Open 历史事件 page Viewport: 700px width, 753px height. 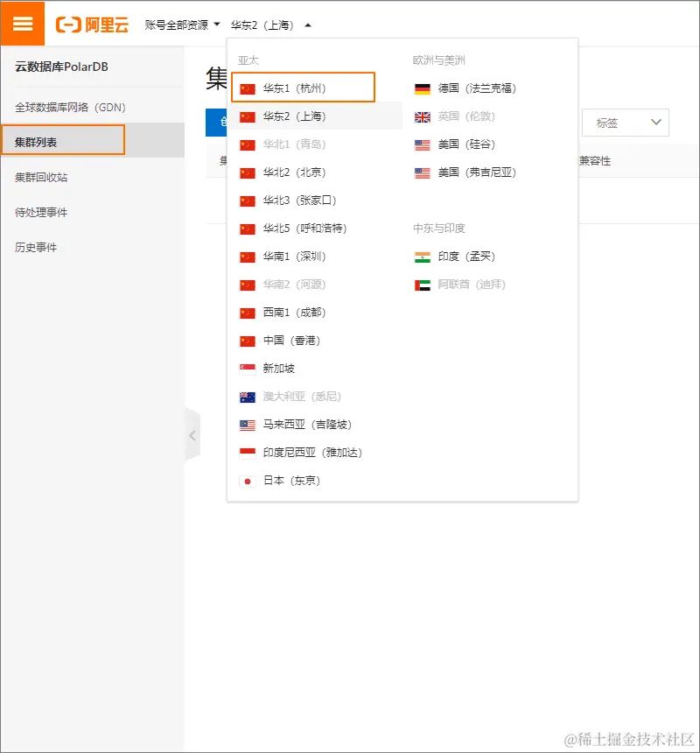[36, 247]
